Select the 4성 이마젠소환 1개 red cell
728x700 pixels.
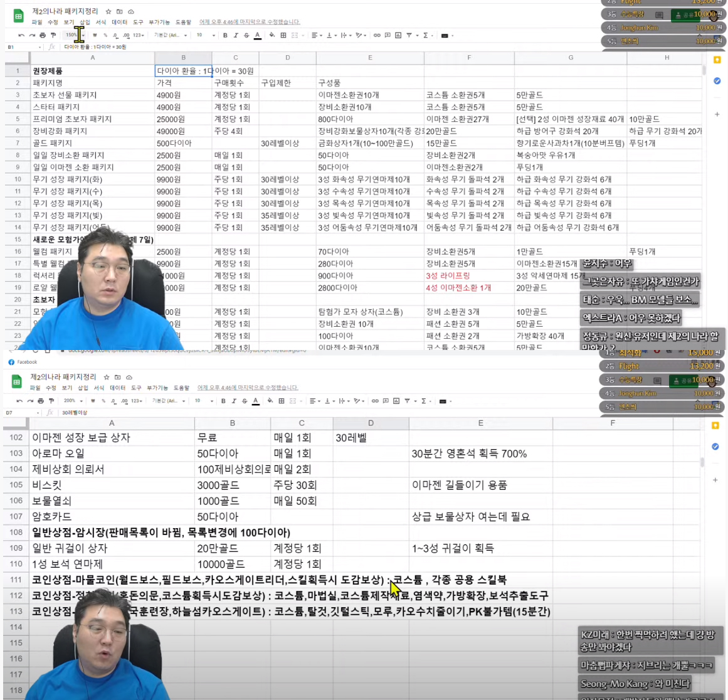click(469, 288)
